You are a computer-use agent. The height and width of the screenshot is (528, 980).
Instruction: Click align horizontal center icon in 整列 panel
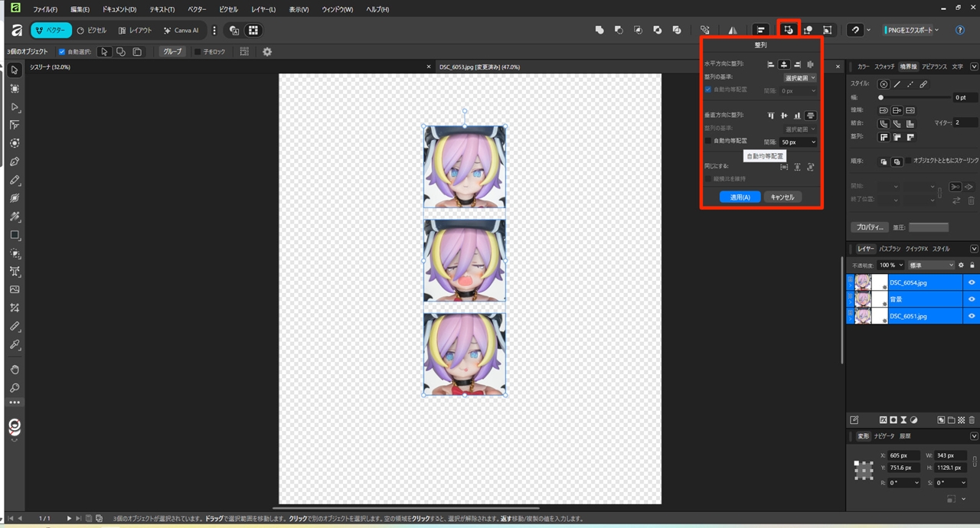tap(784, 64)
